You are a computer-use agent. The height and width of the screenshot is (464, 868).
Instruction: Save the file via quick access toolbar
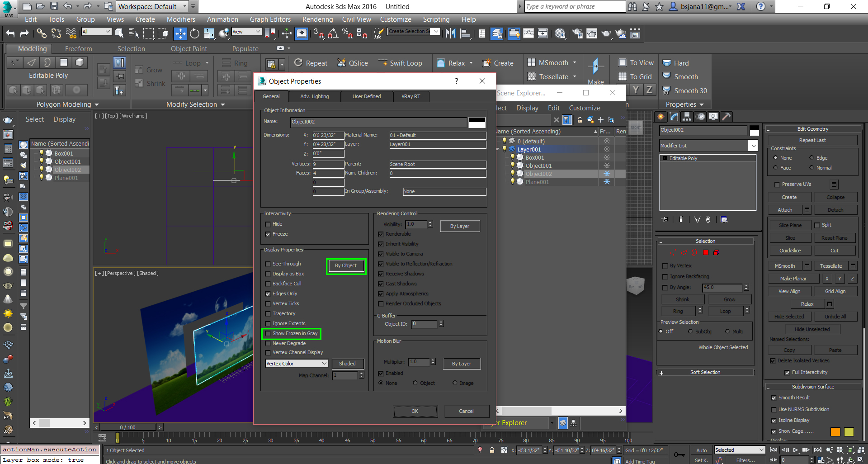(54, 6)
